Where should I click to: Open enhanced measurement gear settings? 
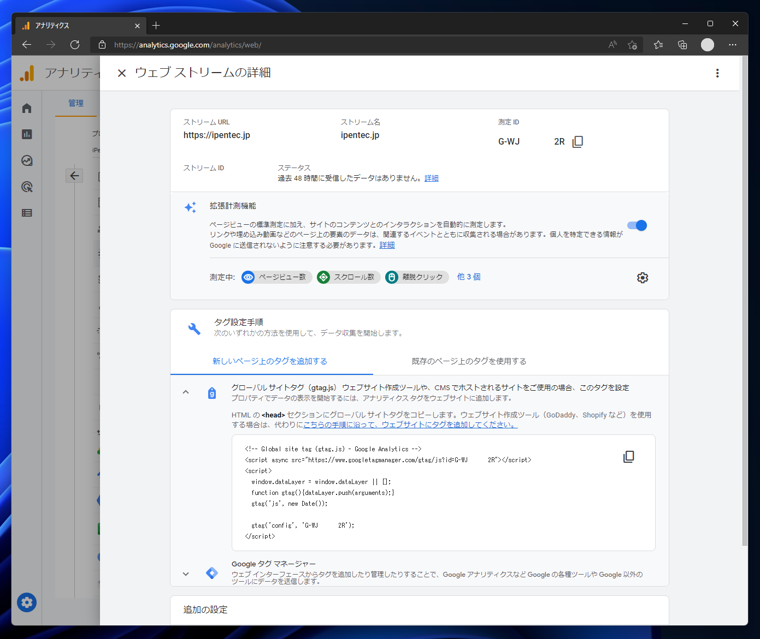click(642, 278)
